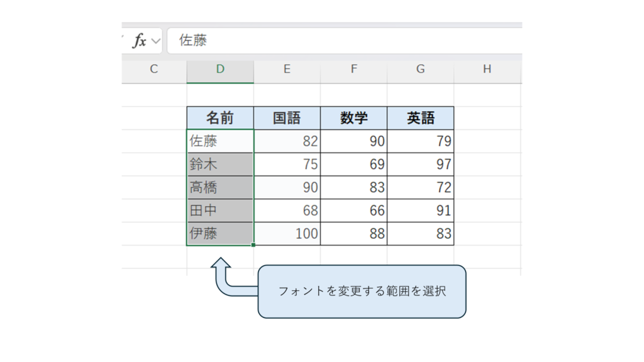
Task: Click the 英語 score cell showing 97
Action: coord(420,165)
